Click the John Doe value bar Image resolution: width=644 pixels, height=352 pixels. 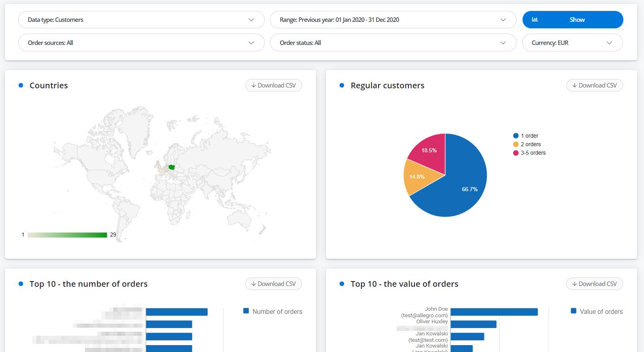pyautogui.click(x=494, y=312)
